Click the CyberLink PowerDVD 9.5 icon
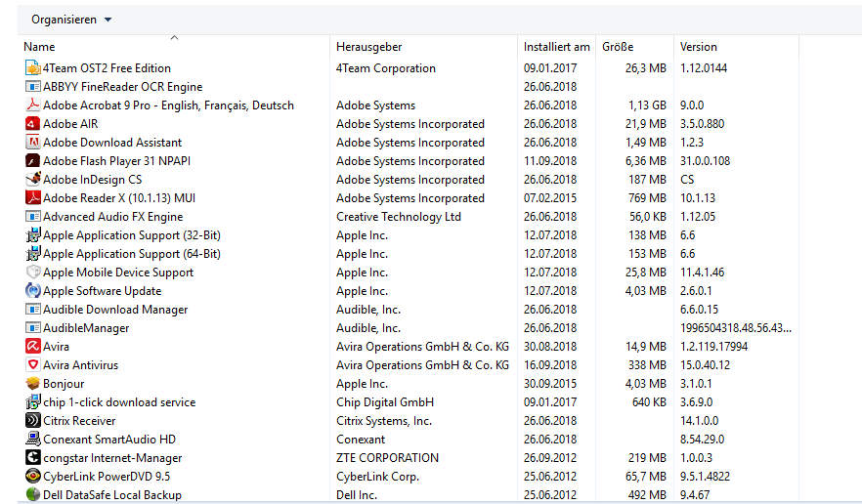This screenshot has height=504, width=862. click(33, 477)
